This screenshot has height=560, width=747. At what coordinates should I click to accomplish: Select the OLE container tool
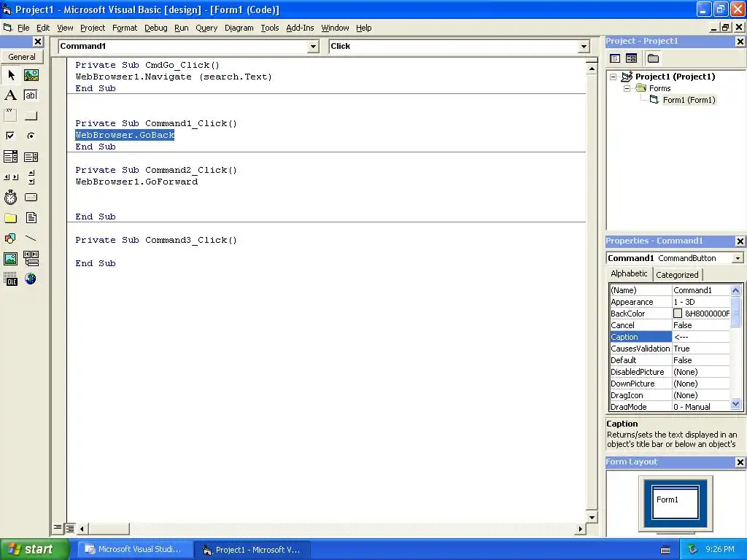point(11,279)
